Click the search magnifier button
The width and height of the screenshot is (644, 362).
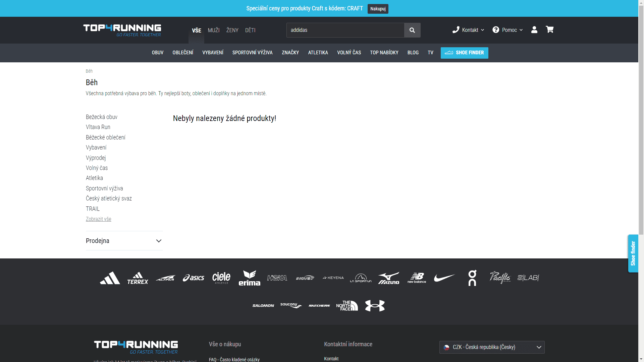pos(412,30)
